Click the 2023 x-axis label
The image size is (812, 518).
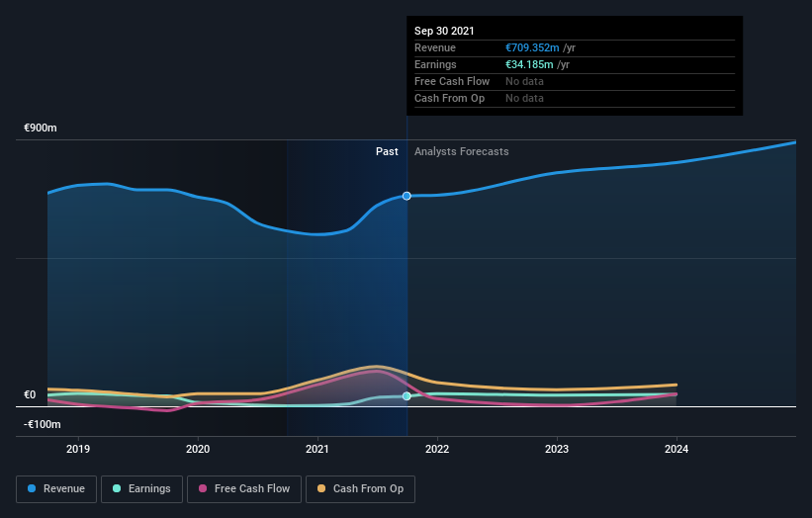click(557, 449)
